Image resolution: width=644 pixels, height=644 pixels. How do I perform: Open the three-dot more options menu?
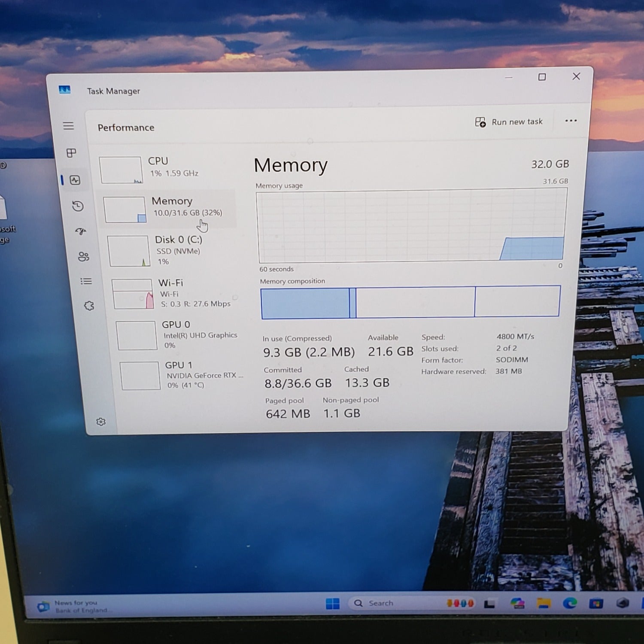coord(571,121)
